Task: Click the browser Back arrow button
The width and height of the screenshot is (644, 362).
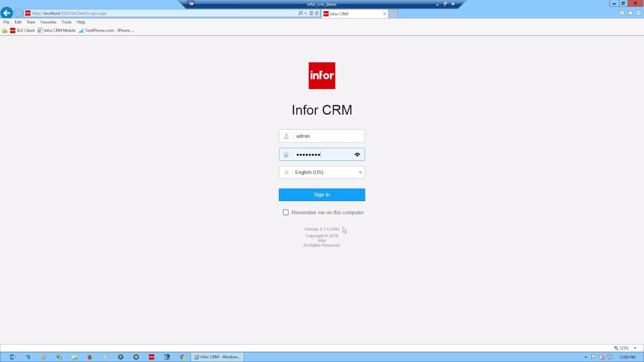Action: [x=7, y=13]
